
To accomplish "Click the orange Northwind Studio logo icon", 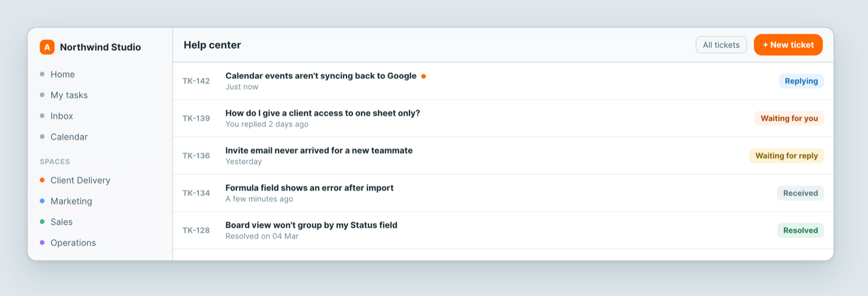I will coord(47,47).
